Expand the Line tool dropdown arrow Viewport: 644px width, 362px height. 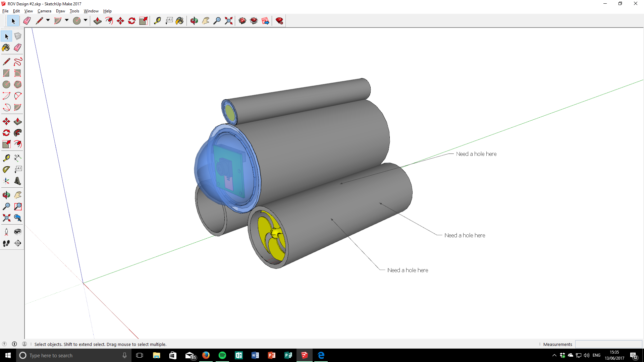click(x=48, y=20)
